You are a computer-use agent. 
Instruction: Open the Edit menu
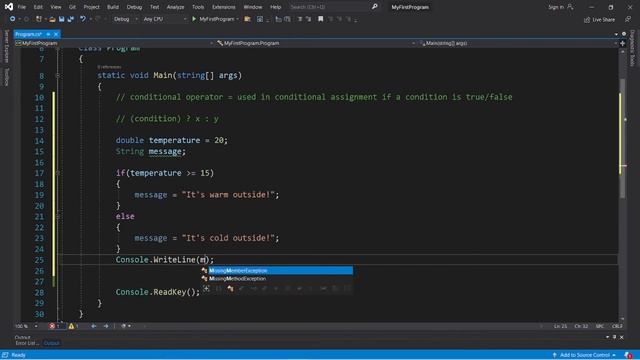[x=38, y=7]
